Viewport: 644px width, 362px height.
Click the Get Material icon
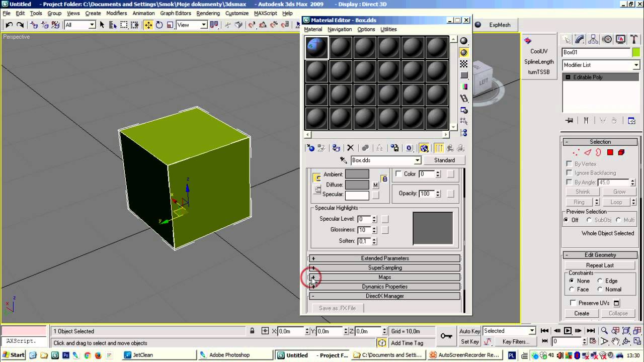click(310, 148)
